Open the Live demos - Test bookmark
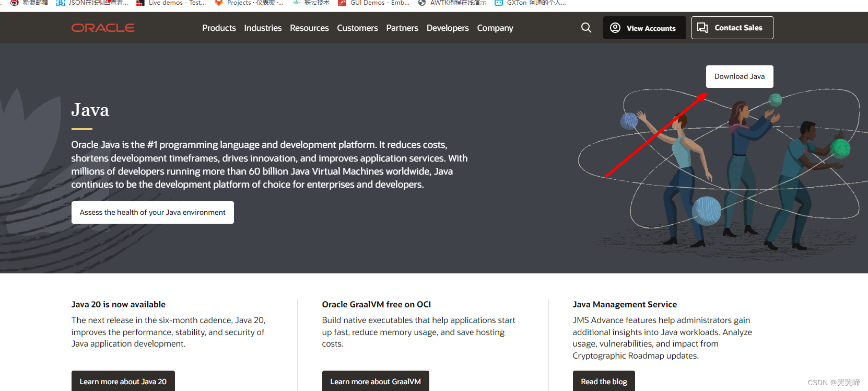 tap(171, 3)
